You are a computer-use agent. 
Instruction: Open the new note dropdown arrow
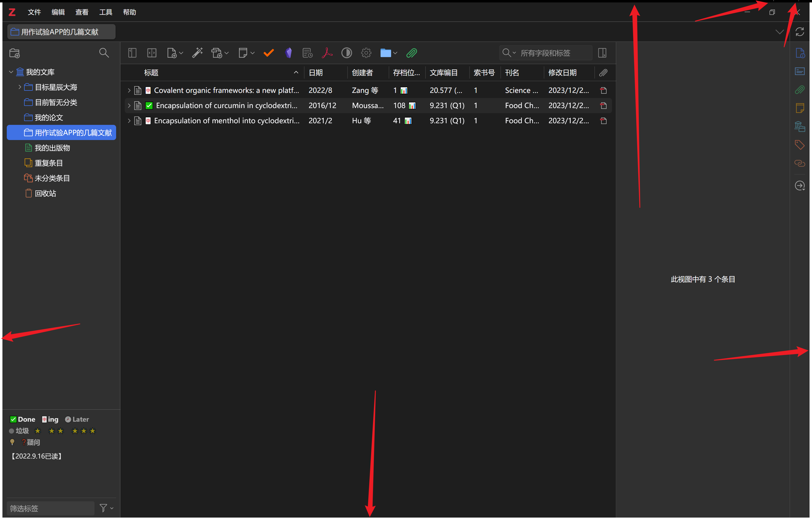click(252, 53)
